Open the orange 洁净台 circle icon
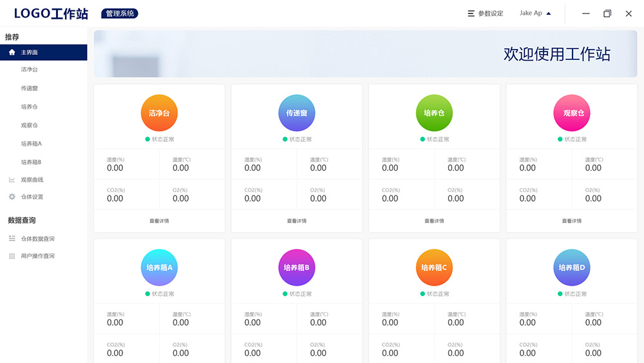 point(159,113)
